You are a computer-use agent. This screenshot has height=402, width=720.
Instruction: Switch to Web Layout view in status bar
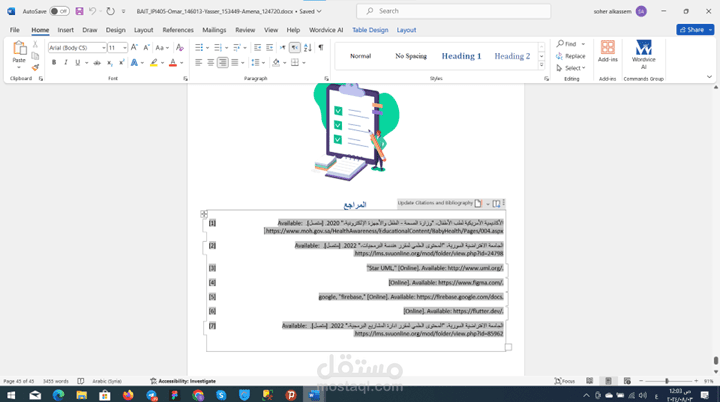tap(627, 381)
